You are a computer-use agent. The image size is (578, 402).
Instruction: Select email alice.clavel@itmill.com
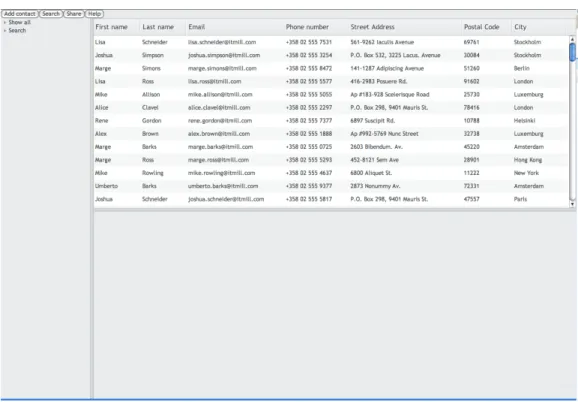pyautogui.click(x=219, y=108)
